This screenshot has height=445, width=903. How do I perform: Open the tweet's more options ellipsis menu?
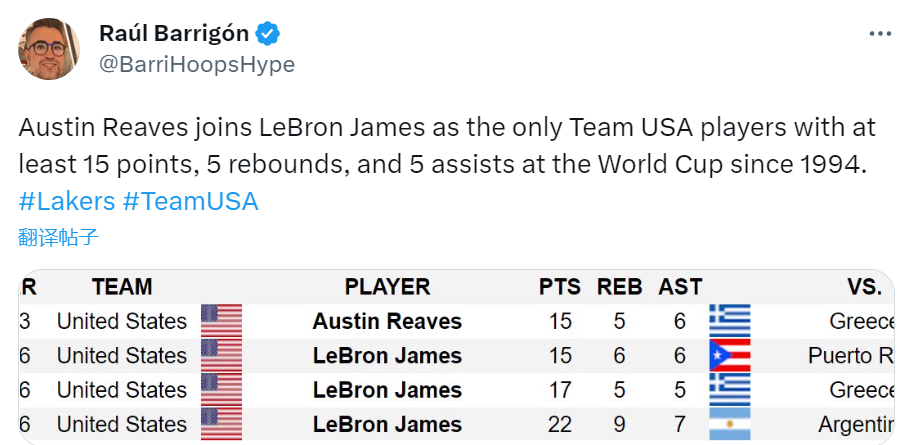(x=879, y=34)
